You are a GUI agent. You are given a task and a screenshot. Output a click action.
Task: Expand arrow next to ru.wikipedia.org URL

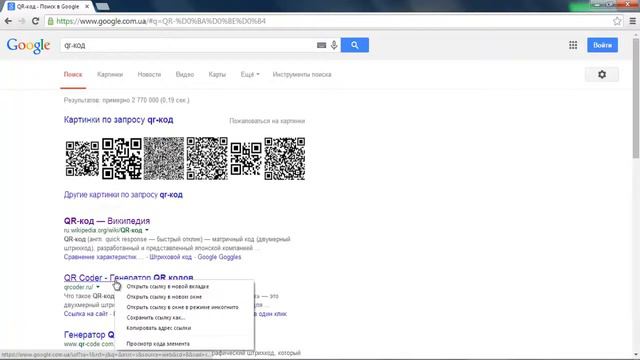pyautogui.click(x=147, y=231)
